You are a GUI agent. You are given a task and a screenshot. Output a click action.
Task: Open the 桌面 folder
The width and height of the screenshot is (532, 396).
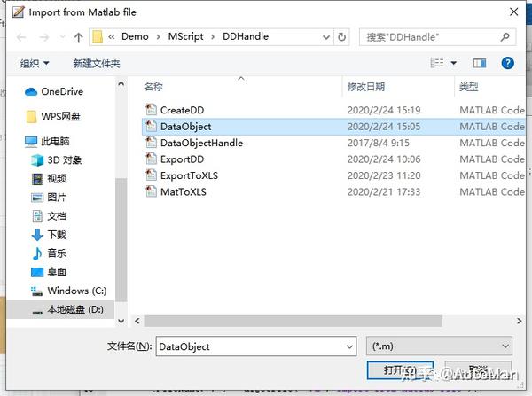click(x=49, y=272)
